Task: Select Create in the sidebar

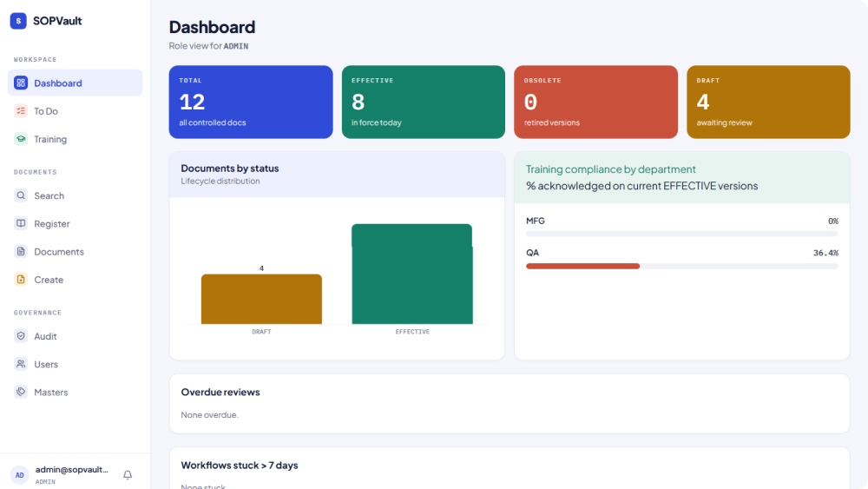Action: click(x=76, y=280)
